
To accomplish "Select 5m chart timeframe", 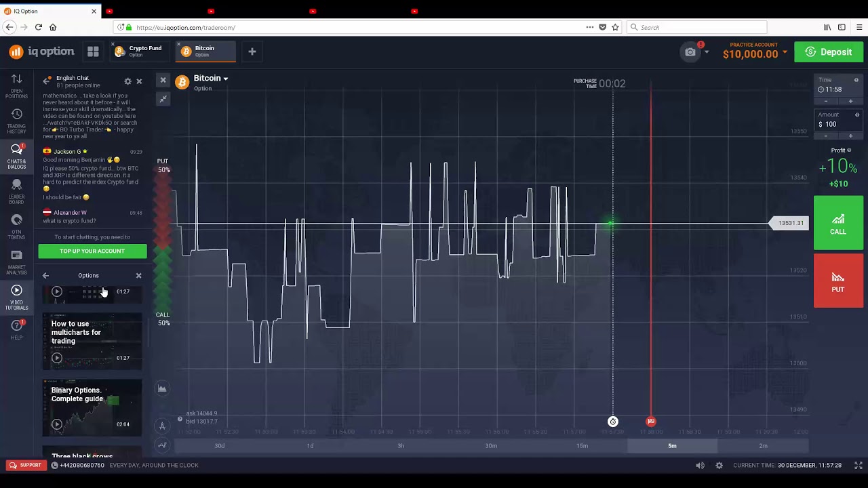I will click(672, 446).
